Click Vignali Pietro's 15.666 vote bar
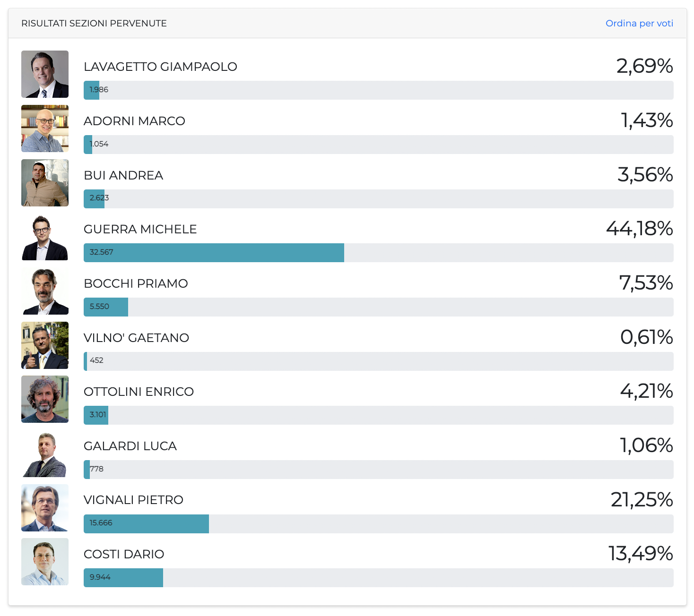 pos(146,524)
